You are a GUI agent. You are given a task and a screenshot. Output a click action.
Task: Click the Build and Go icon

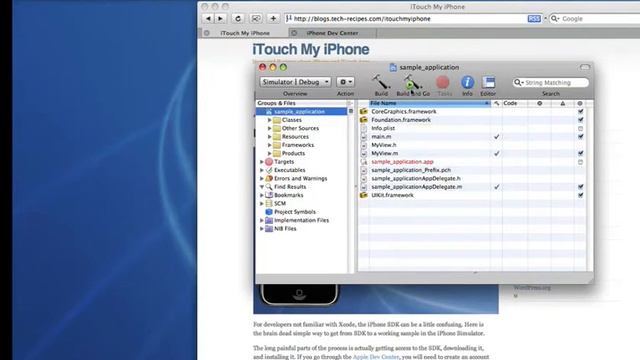coord(412,83)
